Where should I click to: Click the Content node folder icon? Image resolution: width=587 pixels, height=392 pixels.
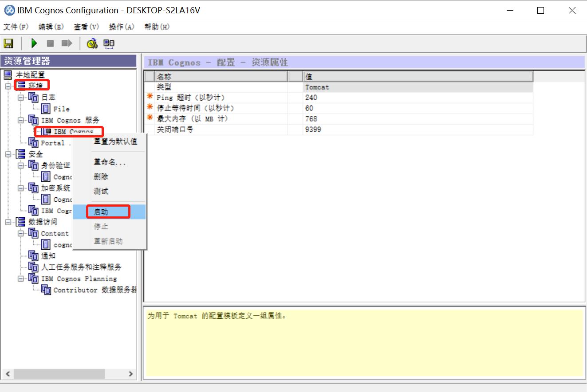click(x=33, y=233)
